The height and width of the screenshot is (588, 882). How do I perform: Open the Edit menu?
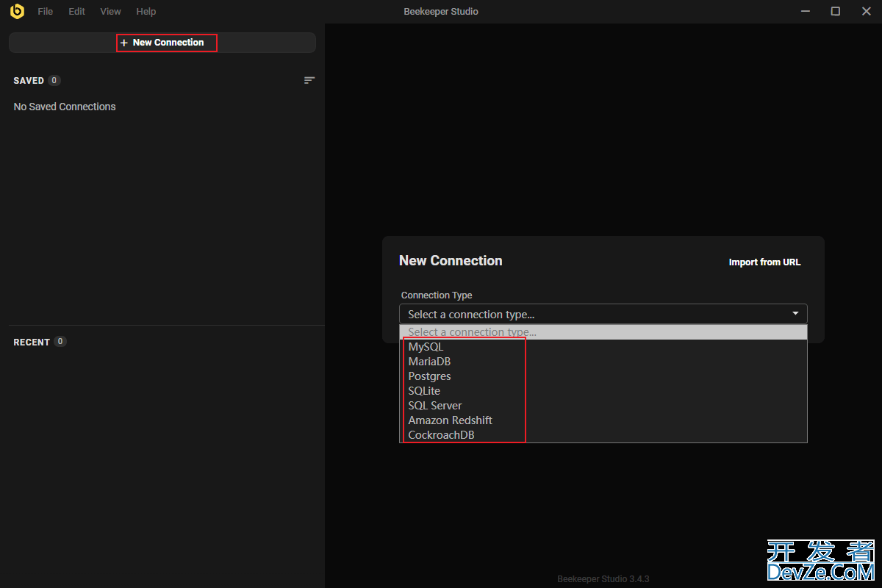click(76, 12)
